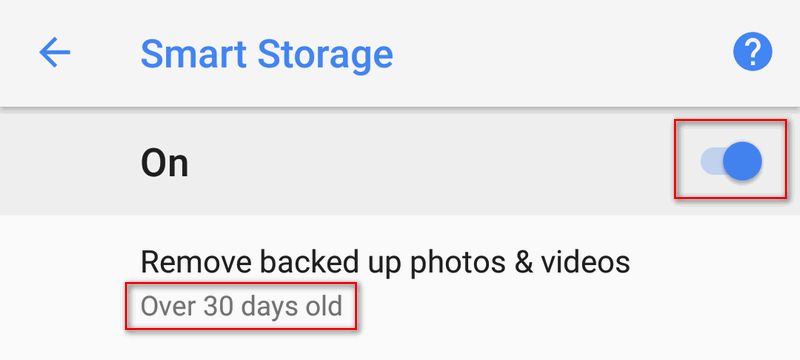
Task: Turn off the Smart Storage switch
Action: [731, 161]
